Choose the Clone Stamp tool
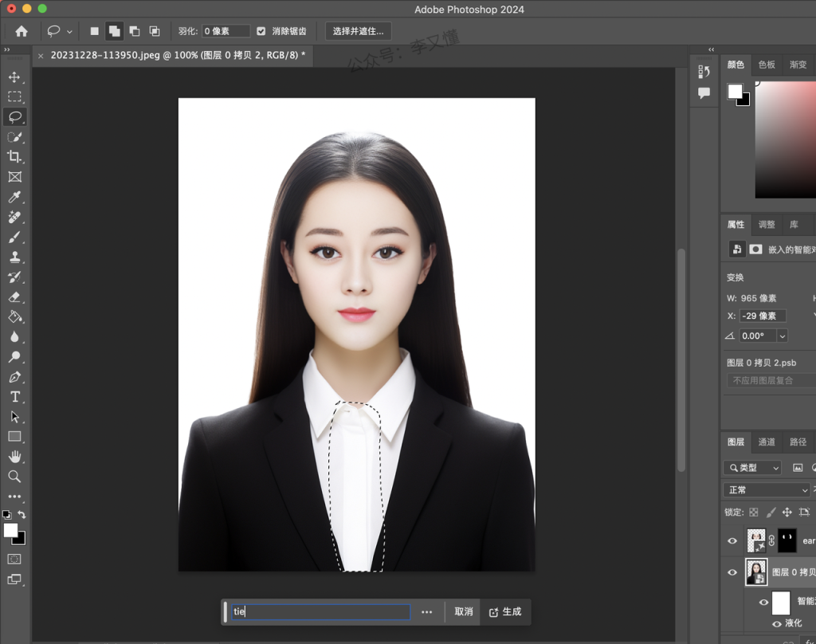This screenshot has height=644, width=816. coord(14,257)
